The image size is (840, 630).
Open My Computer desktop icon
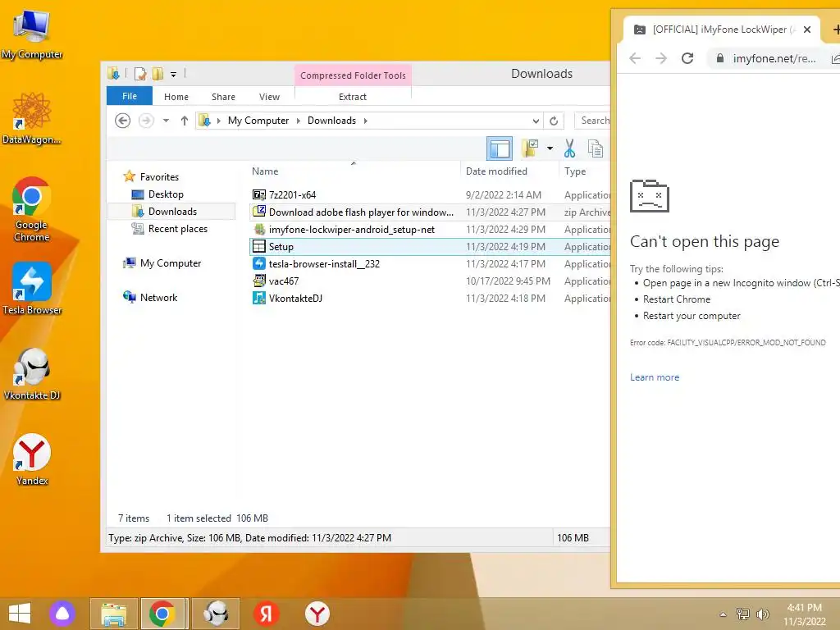(32, 34)
